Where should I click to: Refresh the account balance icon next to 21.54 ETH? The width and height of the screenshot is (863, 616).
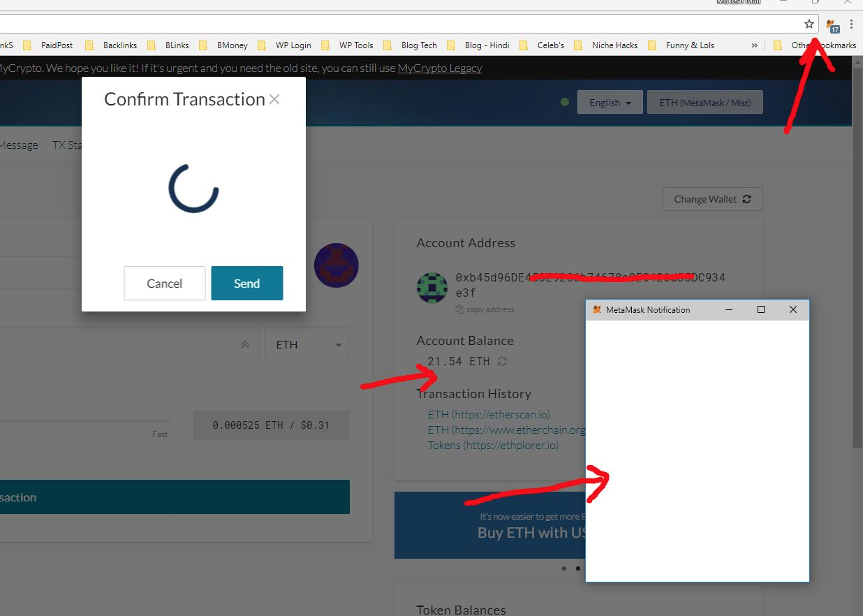(502, 361)
